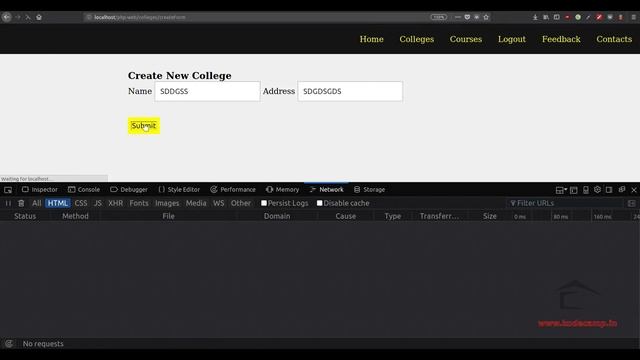
Task: Open the devtools dock layout dropdown icon
Action: tap(561, 190)
